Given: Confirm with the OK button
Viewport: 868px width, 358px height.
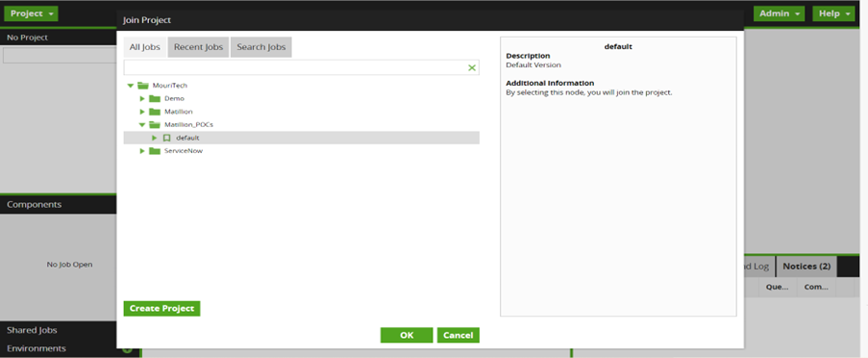Looking at the screenshot, I should tap(407, 335).
